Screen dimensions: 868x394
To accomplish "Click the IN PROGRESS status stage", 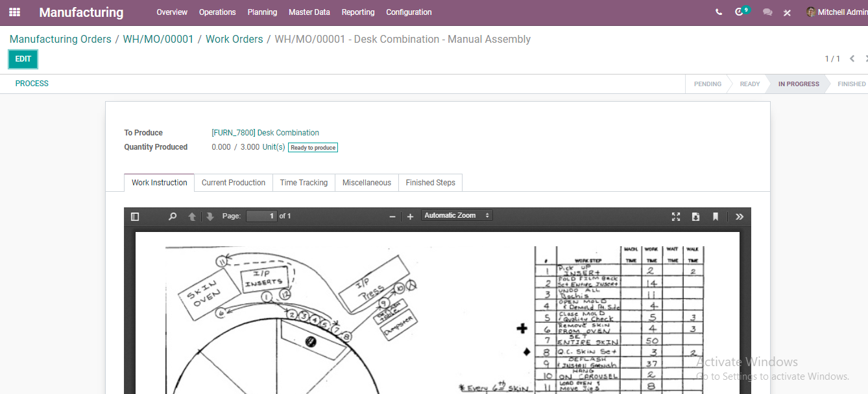I will click(x=799, y=84).
